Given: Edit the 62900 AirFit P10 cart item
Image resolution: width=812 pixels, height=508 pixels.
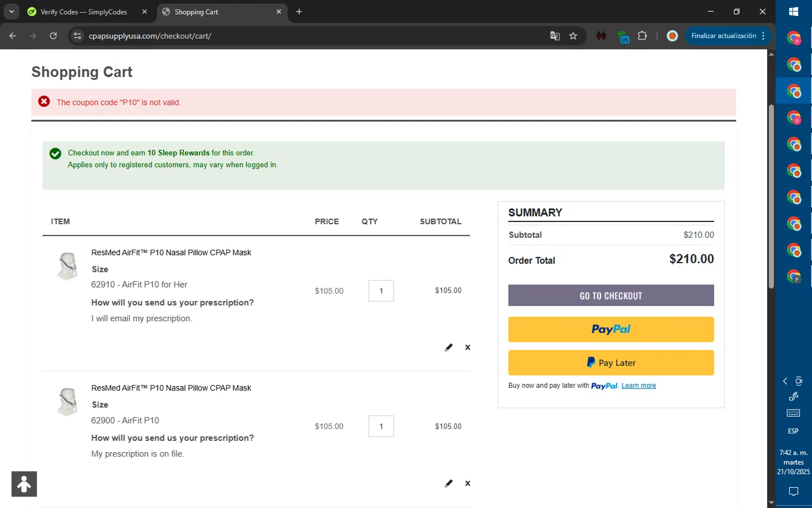Looking at the screenshot, I should click(x=448, y=483).
